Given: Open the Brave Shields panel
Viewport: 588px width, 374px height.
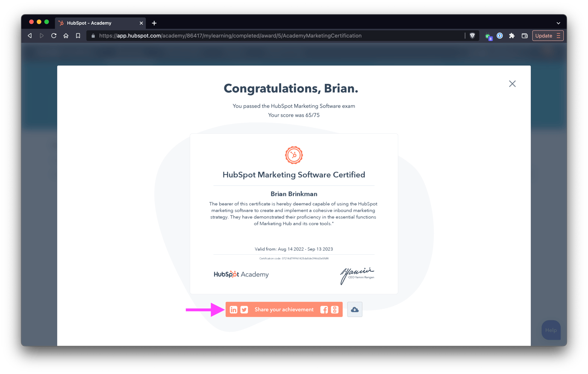Looking at the screenshot, I should pyautogui.click(x=472, y=36).
